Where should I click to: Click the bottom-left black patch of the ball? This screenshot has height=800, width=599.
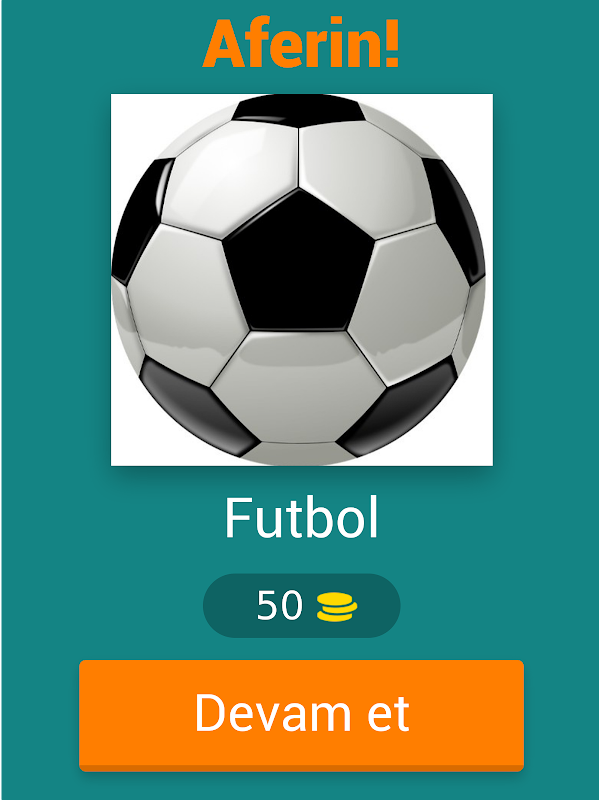196,408
